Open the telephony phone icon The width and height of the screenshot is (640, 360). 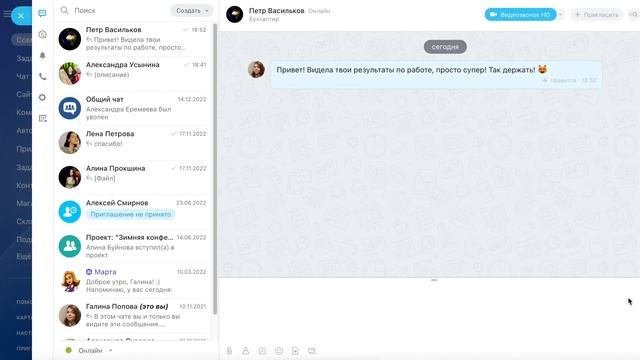[42, 76]
